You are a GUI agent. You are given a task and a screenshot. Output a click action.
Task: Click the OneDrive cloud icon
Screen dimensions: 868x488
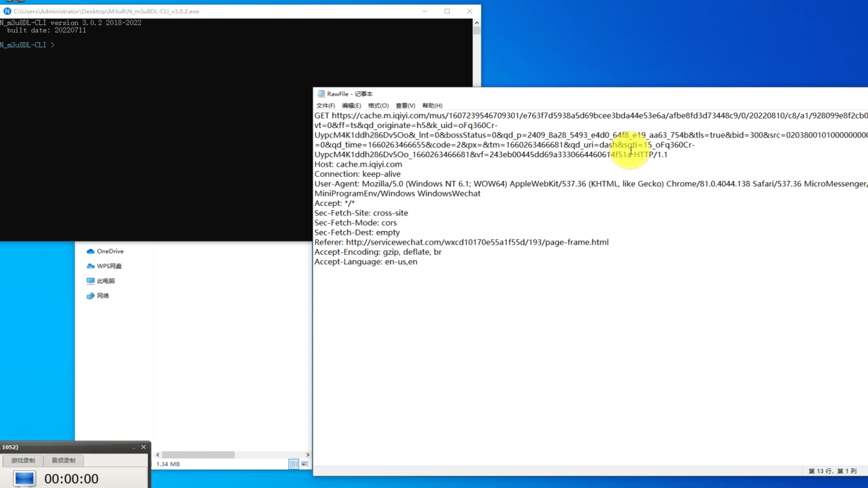pyautogui.click(x=91, y=251)
